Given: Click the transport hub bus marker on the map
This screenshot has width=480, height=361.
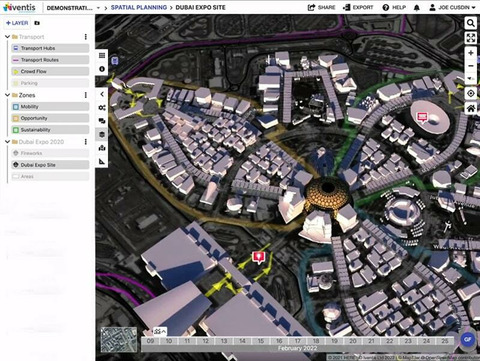Looking at the screenshot, I should point(115,61).
